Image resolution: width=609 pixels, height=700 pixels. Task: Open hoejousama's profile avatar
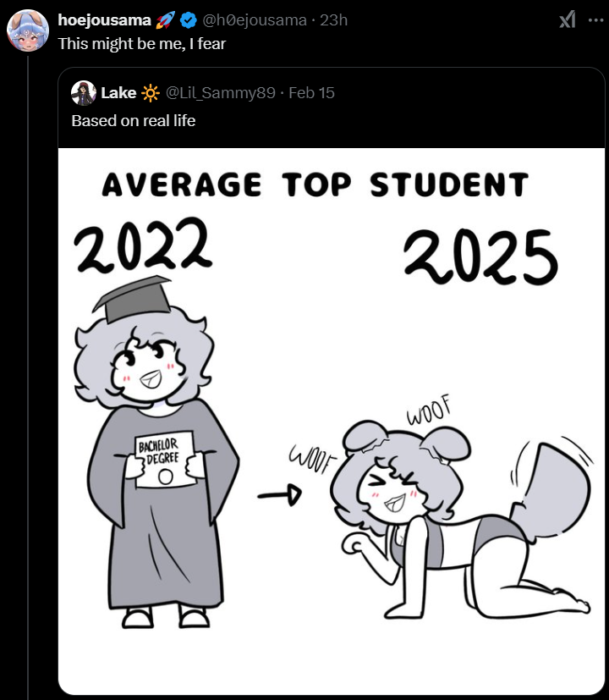pyautogui.click(x=27, y=31)
